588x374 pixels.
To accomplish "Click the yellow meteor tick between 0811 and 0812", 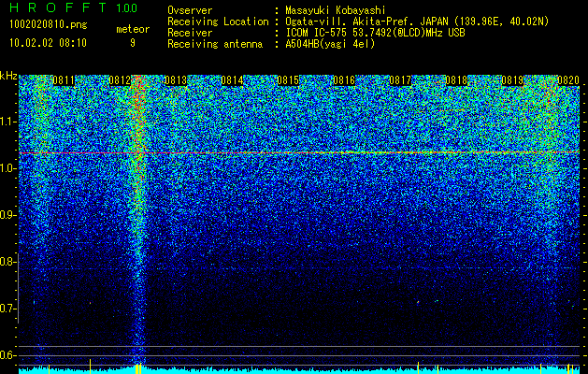I will tap(90, 366).
